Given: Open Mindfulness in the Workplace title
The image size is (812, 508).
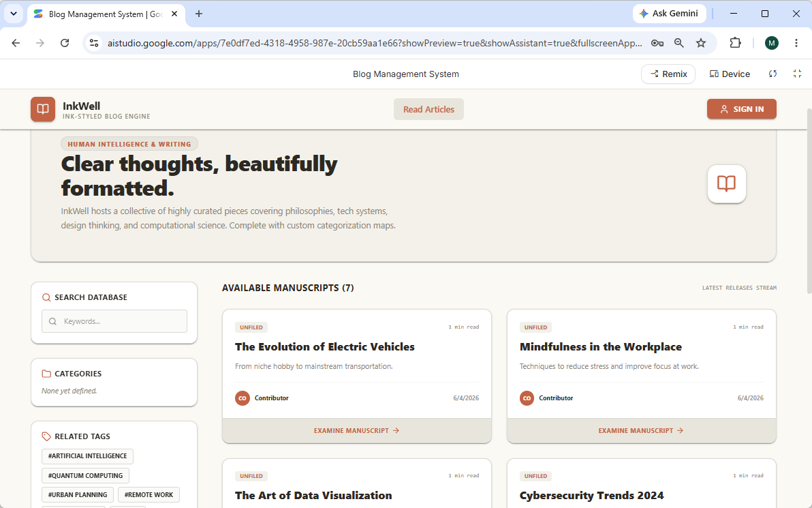Looking at the screenshot, I should [x=601, y=347].
